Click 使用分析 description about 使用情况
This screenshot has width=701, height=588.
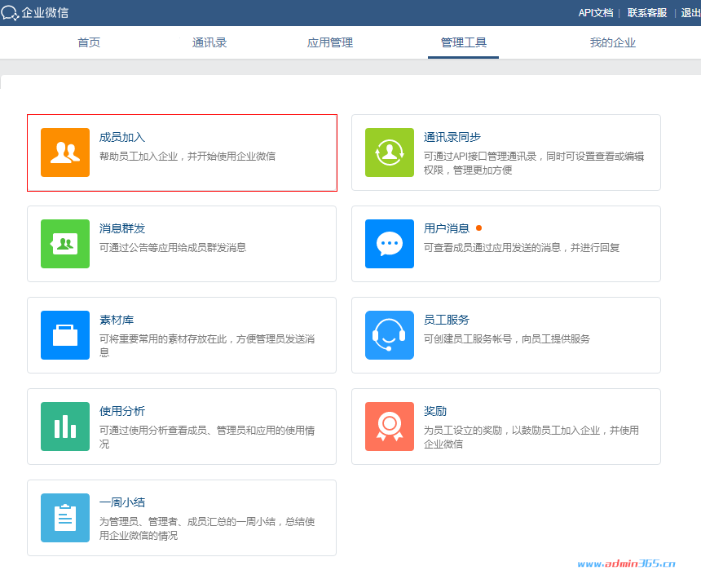pos(207,437)
